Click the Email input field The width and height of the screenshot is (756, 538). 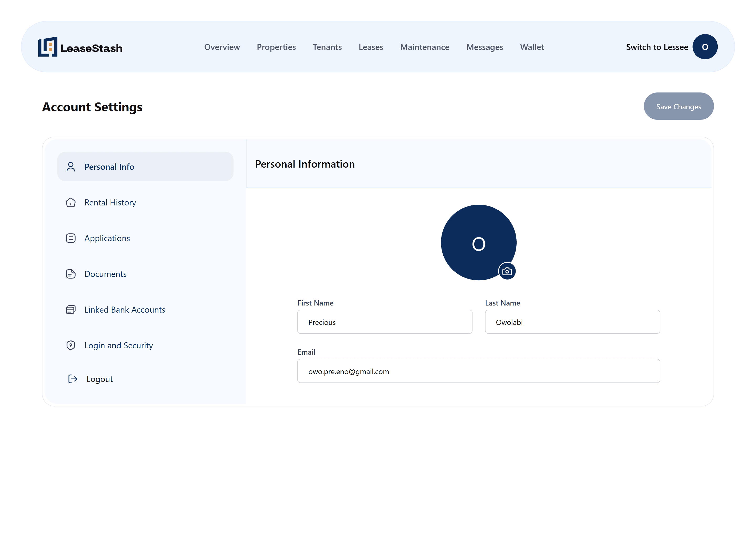tap(479, 371)
